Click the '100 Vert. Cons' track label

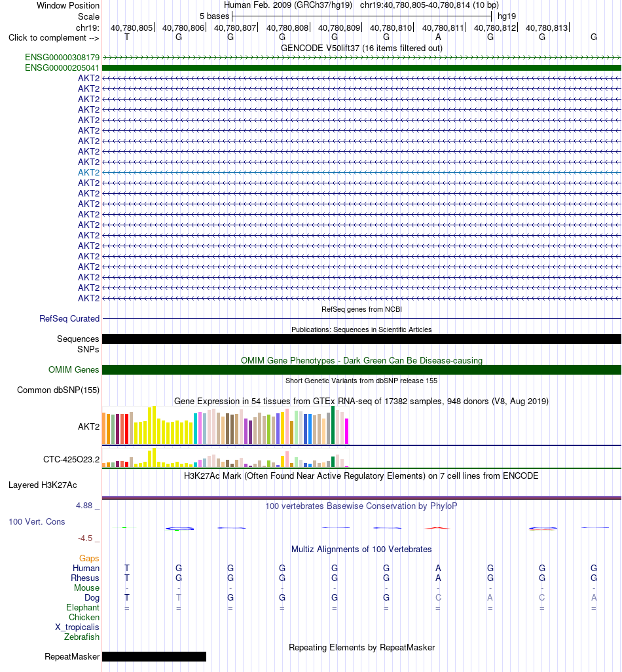[37, 521]
